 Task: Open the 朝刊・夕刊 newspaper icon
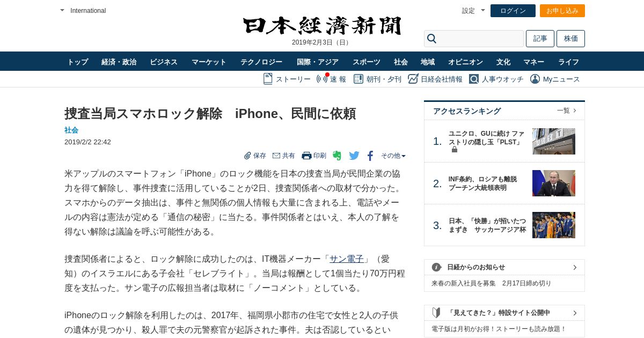pos(357,79)
